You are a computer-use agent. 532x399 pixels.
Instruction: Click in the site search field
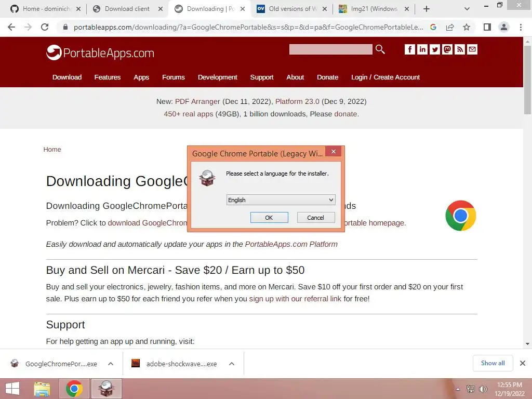click(x=330, y=49)
